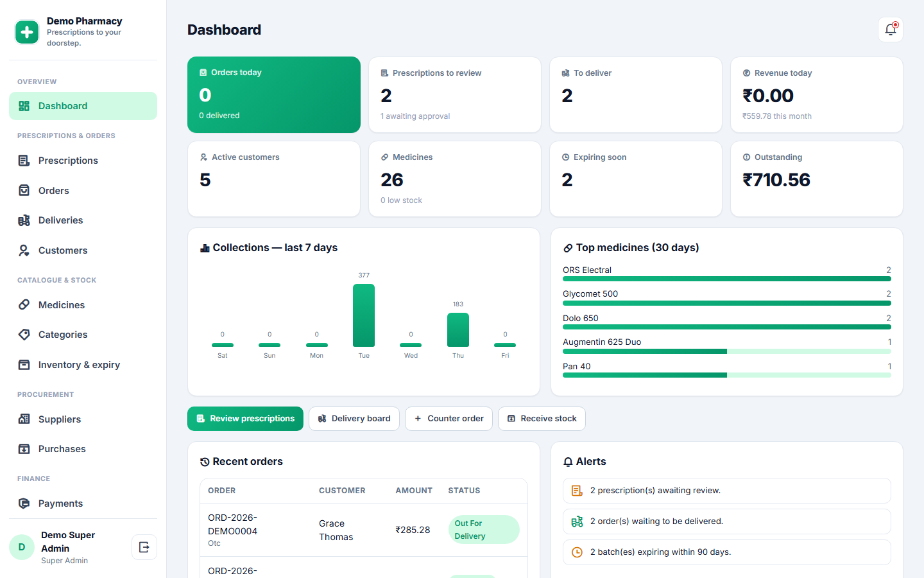Click the Outstanding ₹710.56 card
Screen dimensions: 924x578
817,179
